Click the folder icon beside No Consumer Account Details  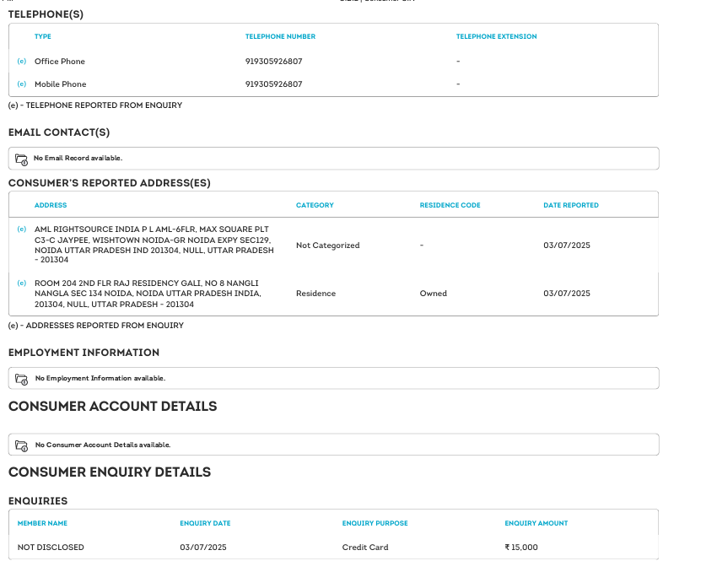22,445
